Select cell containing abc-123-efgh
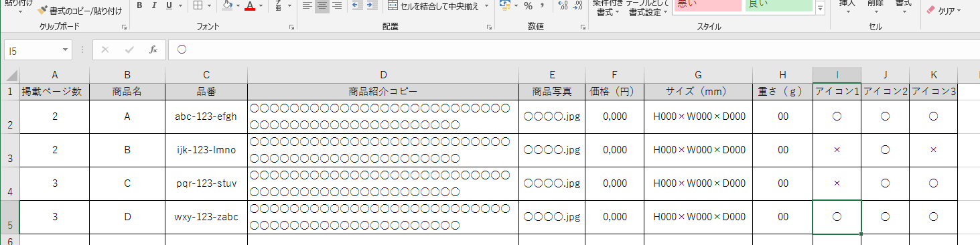 (206, 116)
